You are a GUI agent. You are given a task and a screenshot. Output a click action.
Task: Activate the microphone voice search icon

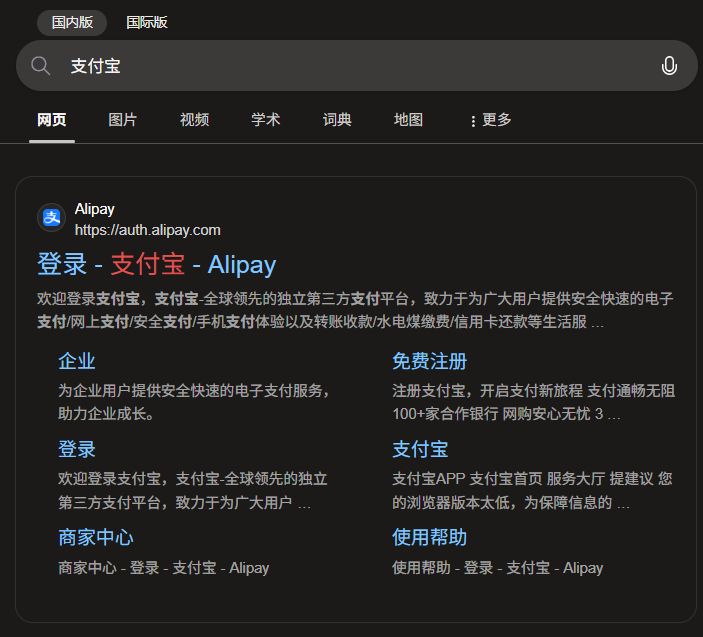point(669,66)
